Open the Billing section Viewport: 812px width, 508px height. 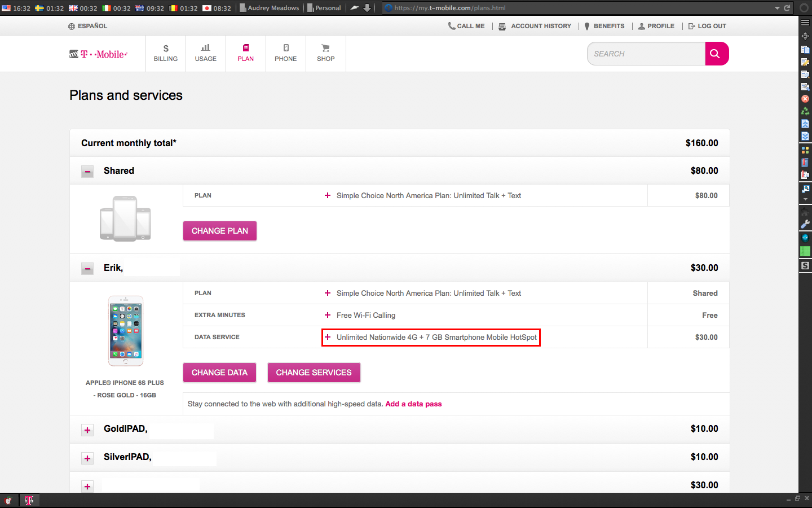pyautogui.click(x=166, y=54)
